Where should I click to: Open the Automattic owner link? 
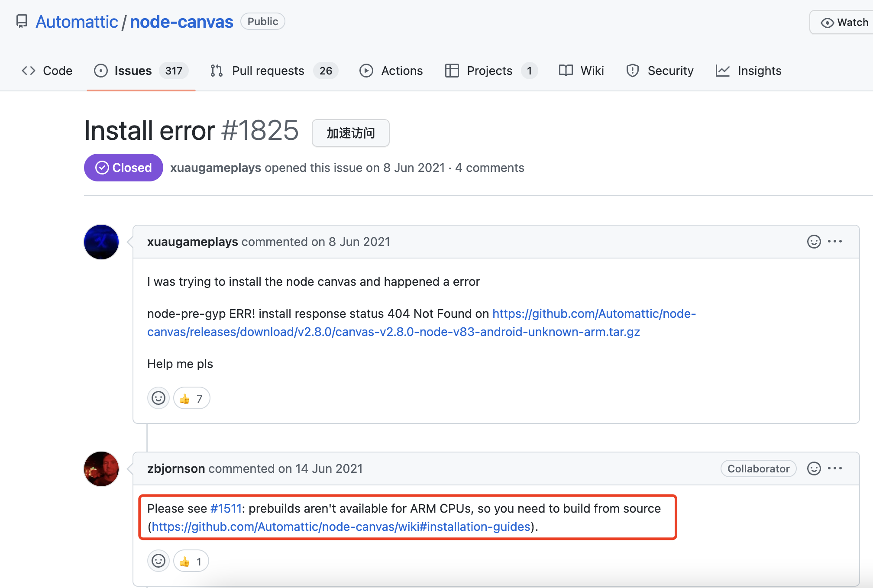[77, 22]
